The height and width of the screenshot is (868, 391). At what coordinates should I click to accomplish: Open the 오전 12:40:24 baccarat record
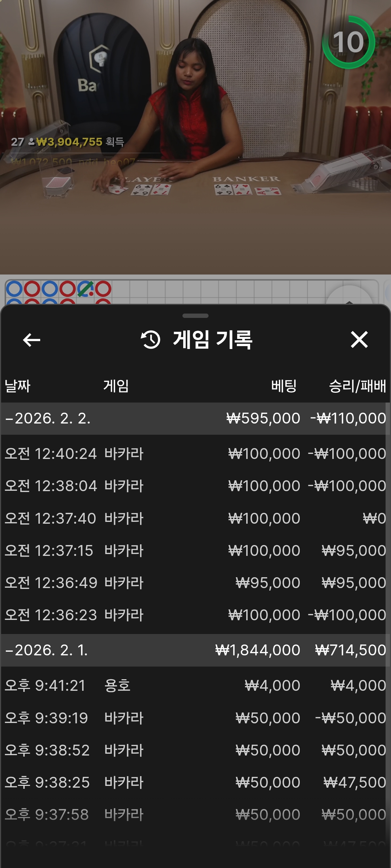[x=195, y=454]
